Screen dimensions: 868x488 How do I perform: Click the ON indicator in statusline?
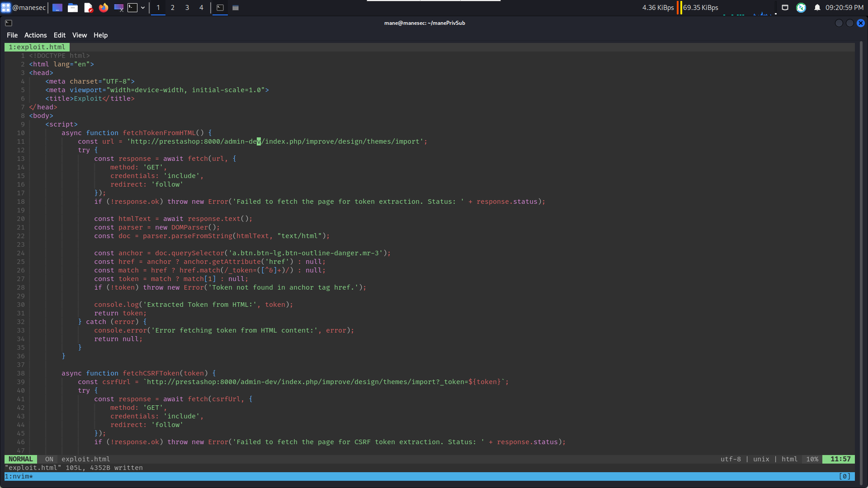(49, 459)
